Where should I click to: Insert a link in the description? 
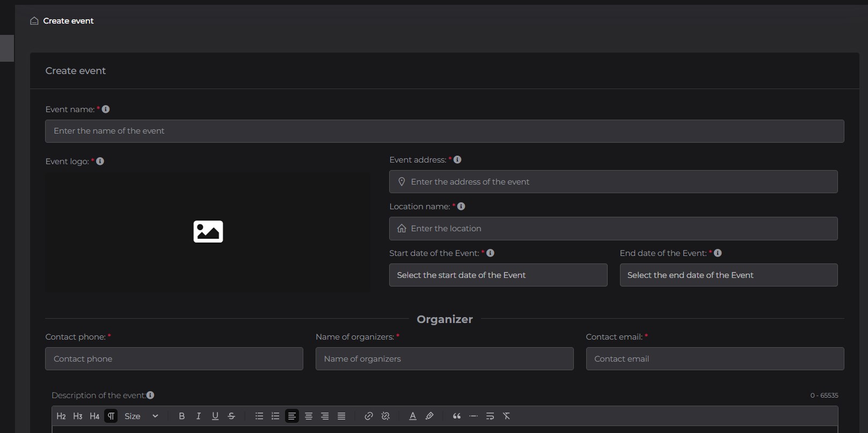point(369,416)
